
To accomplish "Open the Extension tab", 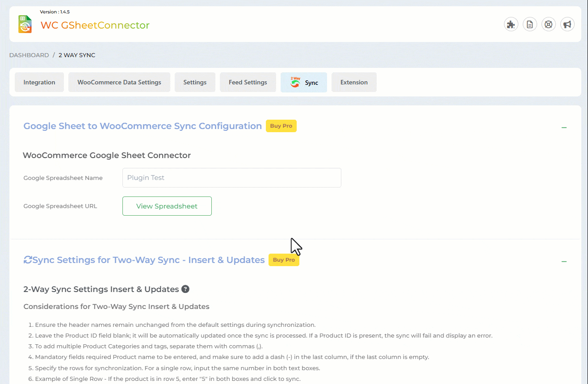I will pyautogui.click(x=354, y=82).
